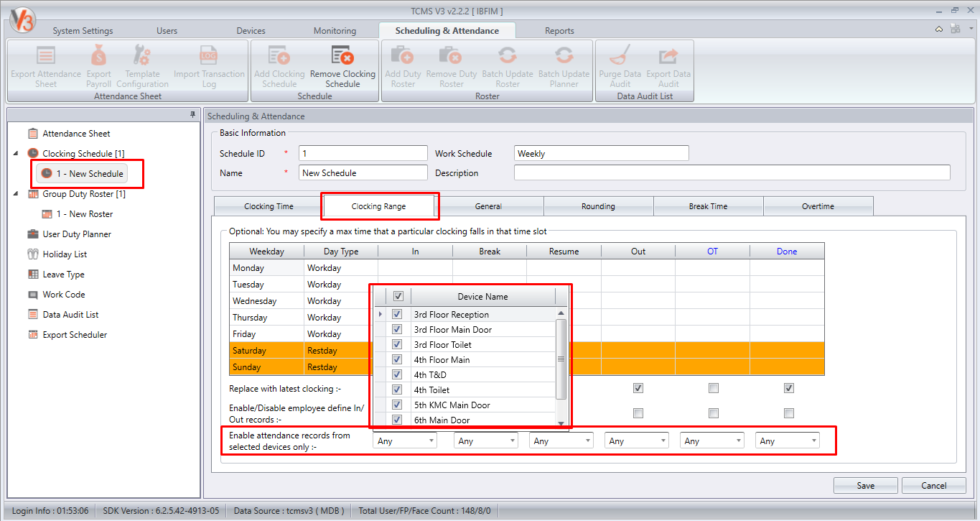Click the Data Audit List icon
This screenshot has height=521, width=980.
[33, 315]
